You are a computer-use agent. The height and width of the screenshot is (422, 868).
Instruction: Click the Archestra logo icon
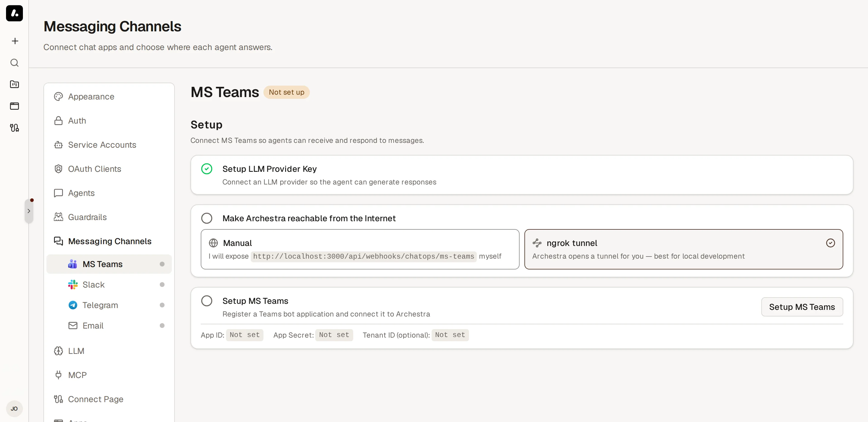click(14, 13)
